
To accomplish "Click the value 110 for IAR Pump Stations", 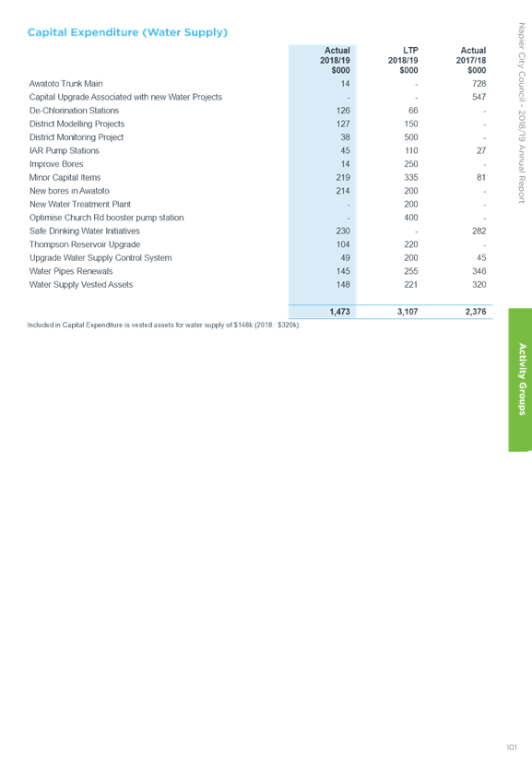I will (x=411, y=150).
